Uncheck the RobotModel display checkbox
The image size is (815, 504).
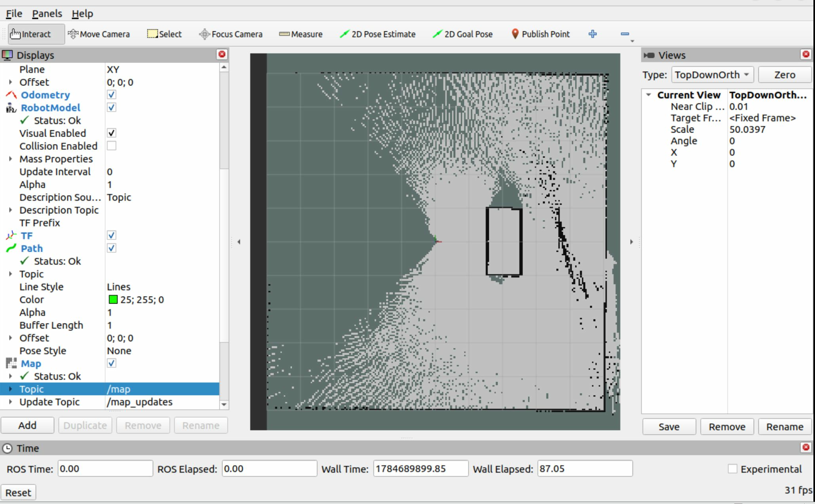(x=112, y=107)
